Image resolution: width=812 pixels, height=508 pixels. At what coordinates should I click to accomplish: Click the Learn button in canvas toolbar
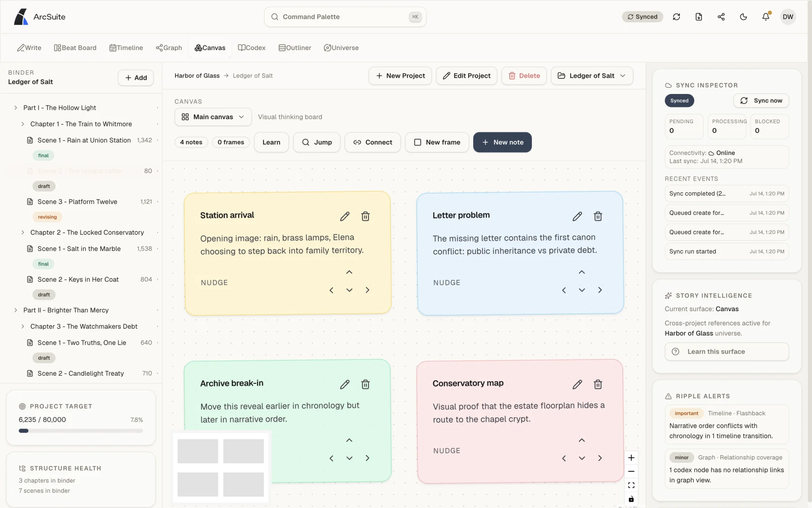(x=271, y=142)
